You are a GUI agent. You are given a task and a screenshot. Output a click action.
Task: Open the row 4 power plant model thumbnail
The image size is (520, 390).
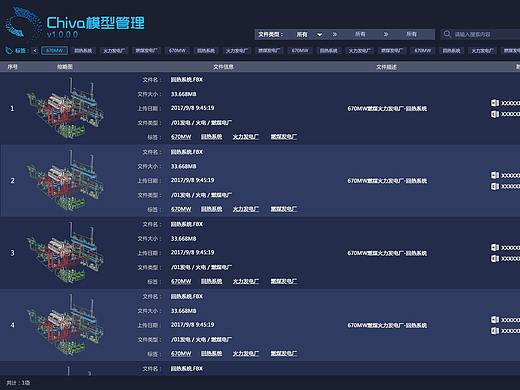[65, 325]
